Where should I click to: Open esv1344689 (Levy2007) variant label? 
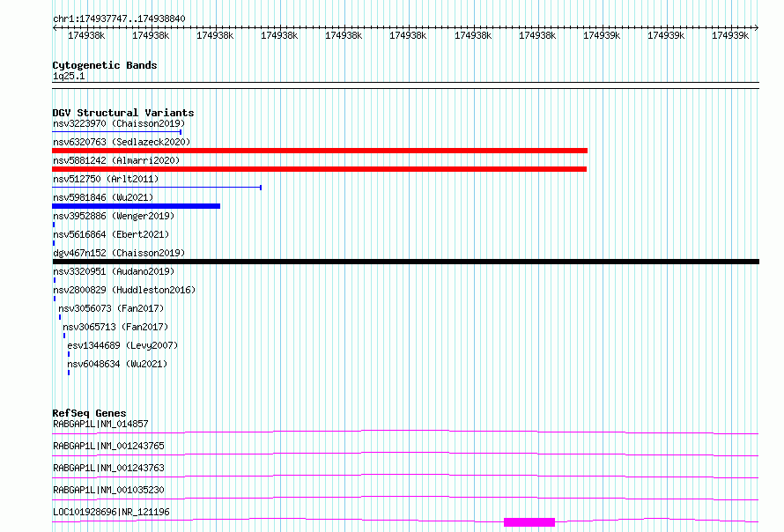[x=122, y=345]
